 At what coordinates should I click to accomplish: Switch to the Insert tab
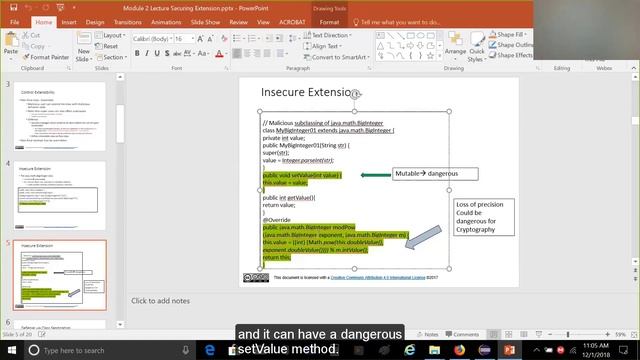point(69,22)
